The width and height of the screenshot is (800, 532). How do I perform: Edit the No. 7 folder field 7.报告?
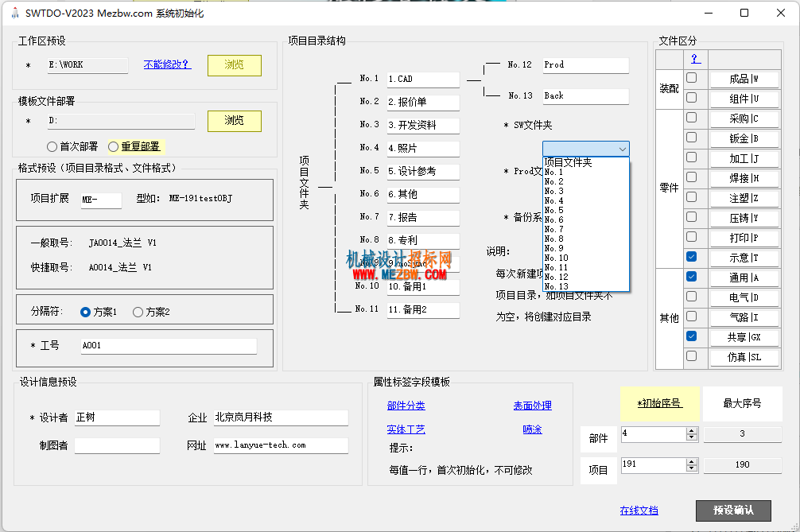(x=423, y=218)
